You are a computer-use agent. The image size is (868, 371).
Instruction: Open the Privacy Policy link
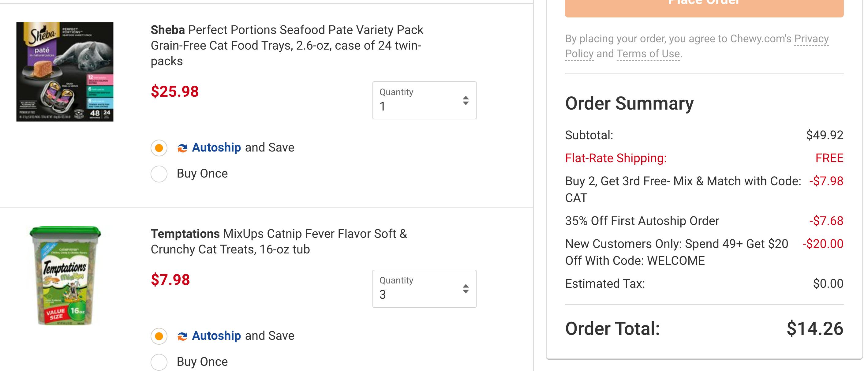click(811, 39)
